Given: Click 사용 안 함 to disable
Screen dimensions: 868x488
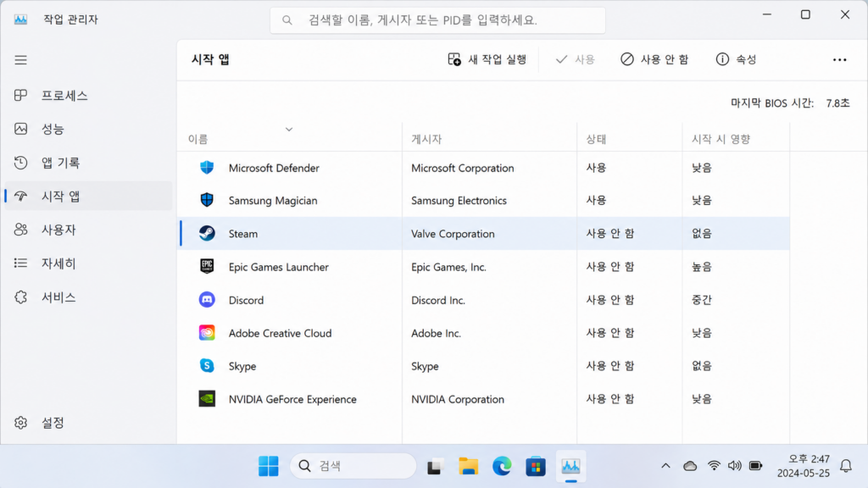Looking at the screenshot, I should (x=654, y=59).
